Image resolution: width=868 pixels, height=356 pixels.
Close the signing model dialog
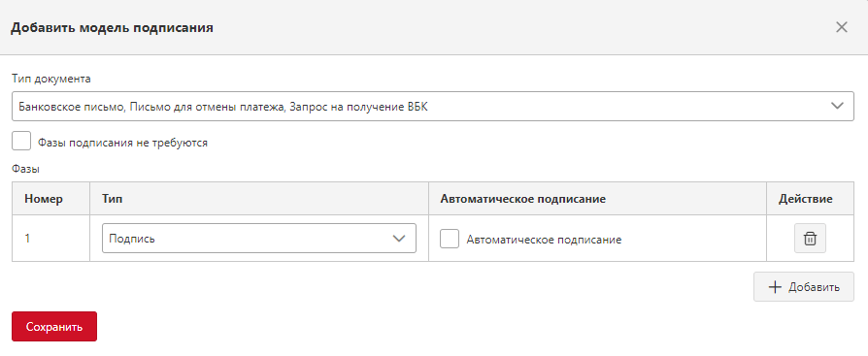[x=842, y=27]
